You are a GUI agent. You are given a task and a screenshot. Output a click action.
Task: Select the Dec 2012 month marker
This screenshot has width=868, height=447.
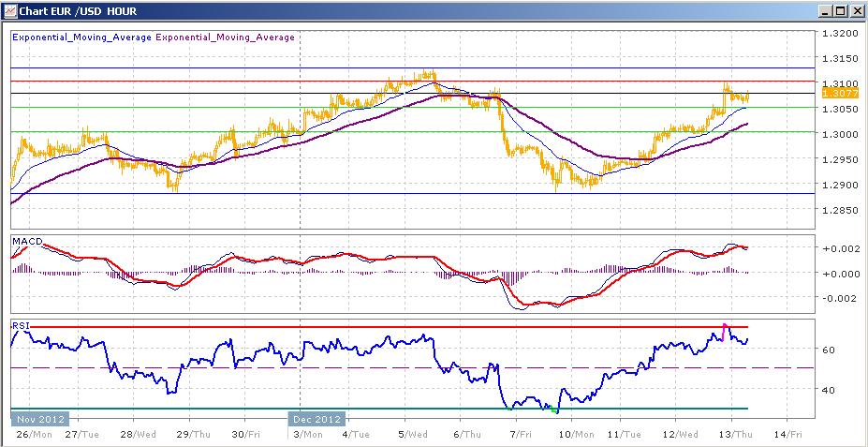point(316,419)
